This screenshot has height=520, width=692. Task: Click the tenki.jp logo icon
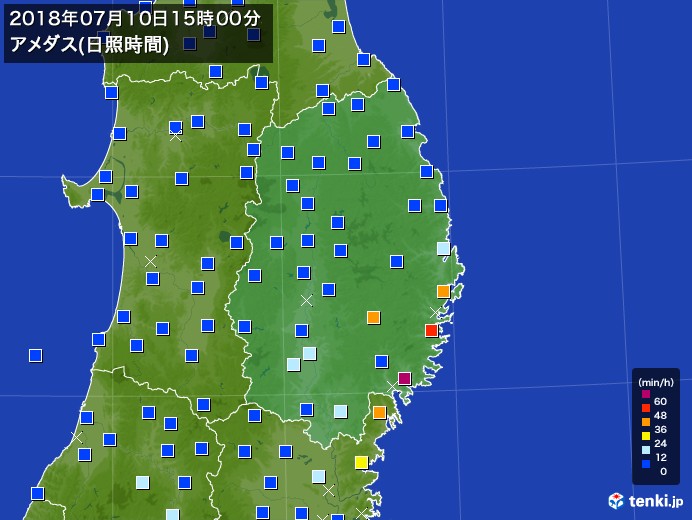click(x=616, y=501)
